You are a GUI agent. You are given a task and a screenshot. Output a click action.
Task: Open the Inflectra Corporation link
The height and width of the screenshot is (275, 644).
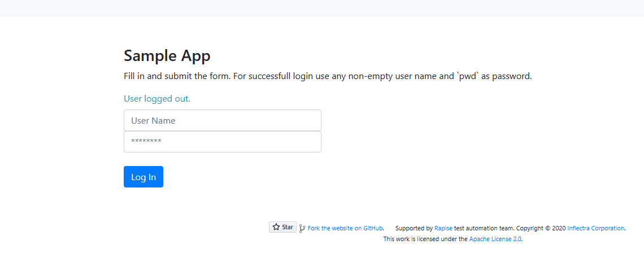click(x=595, y=228)
